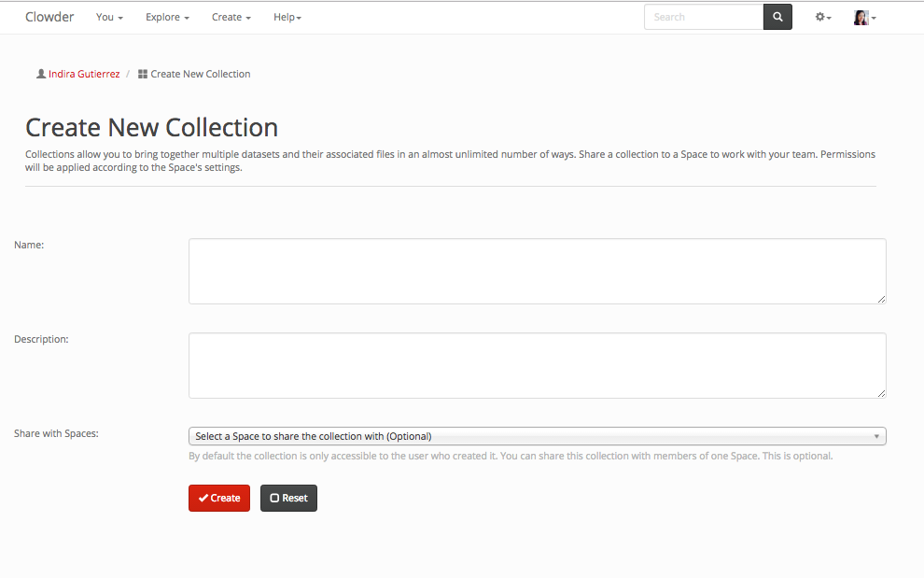Click the square icon on Reset button
This screenshot has height=578, width=924.
click(x=274, y=499)
